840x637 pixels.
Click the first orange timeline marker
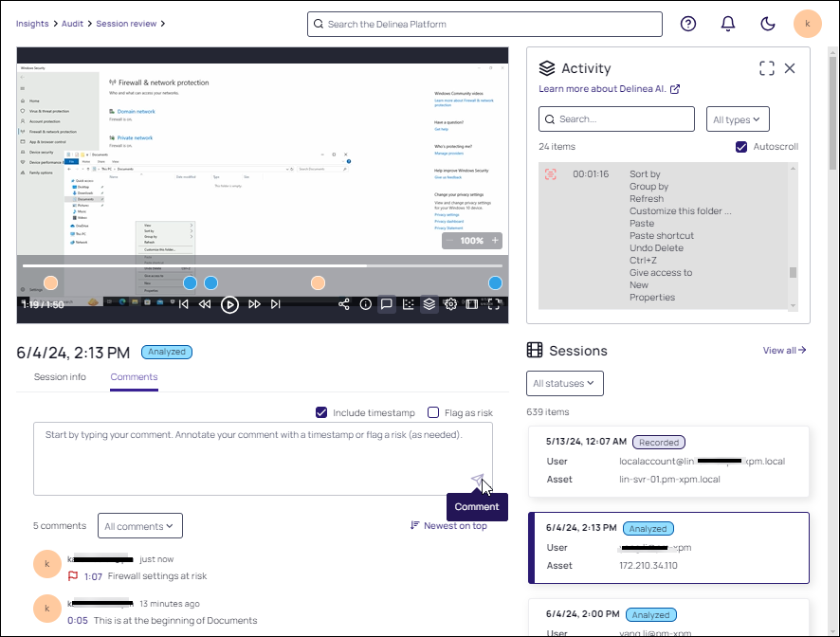(50, 282)
